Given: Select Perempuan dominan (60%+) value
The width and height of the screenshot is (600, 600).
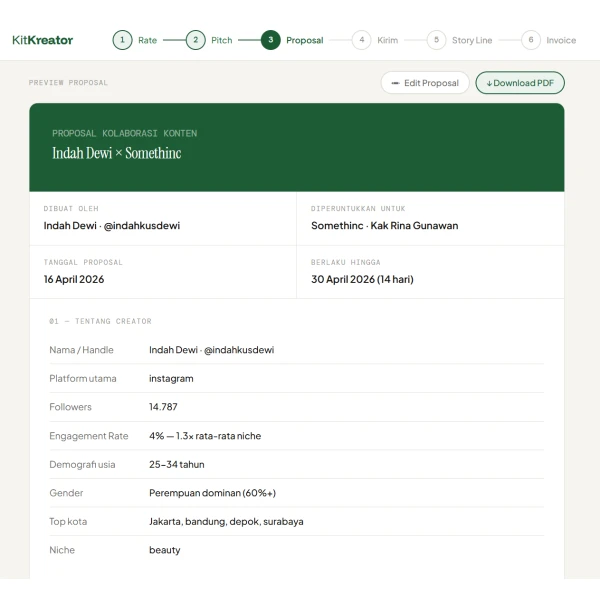Looking at the screenshot, I should pyautogui.click(x=212, y=493).
